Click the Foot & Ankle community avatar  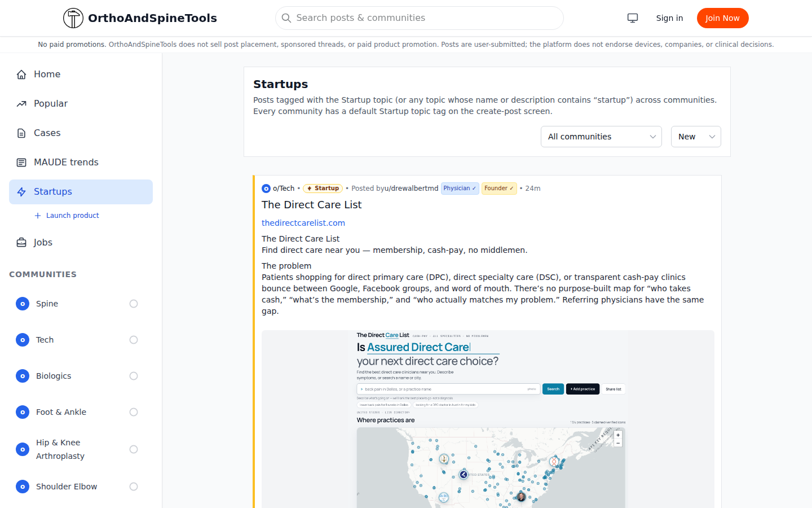(x=23, y=412)
